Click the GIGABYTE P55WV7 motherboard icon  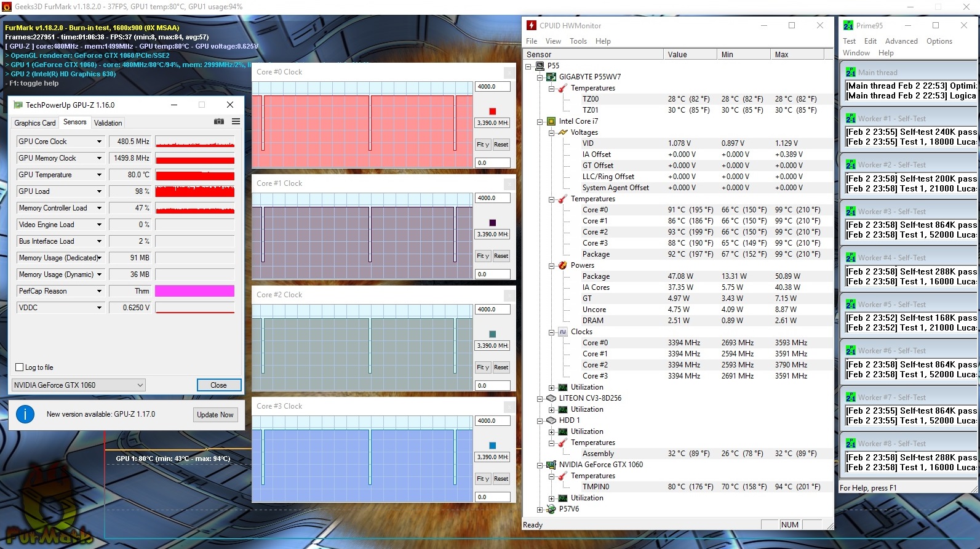[551, 77]
